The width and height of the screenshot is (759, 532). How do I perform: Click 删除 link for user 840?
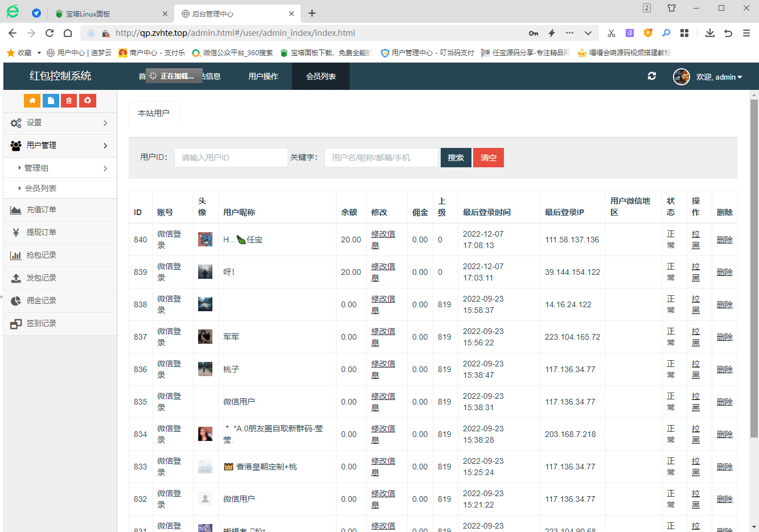(724, 240)
